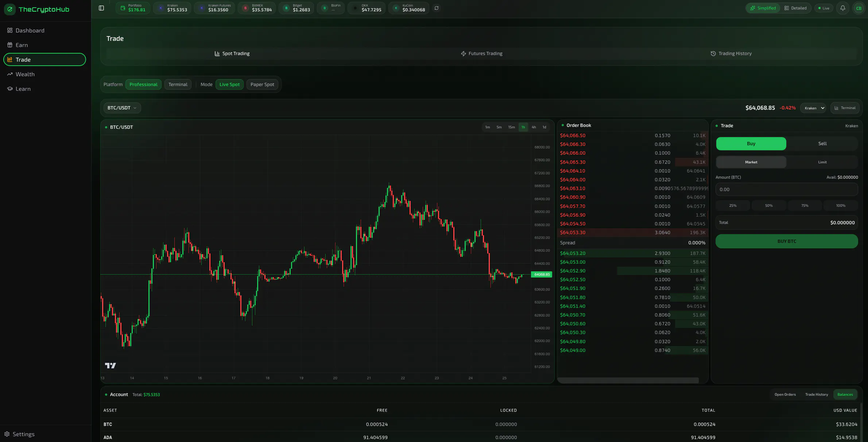868x442 pixels.
Task: Select the Trade sidebar item
Action: click(x=44, y=60)
